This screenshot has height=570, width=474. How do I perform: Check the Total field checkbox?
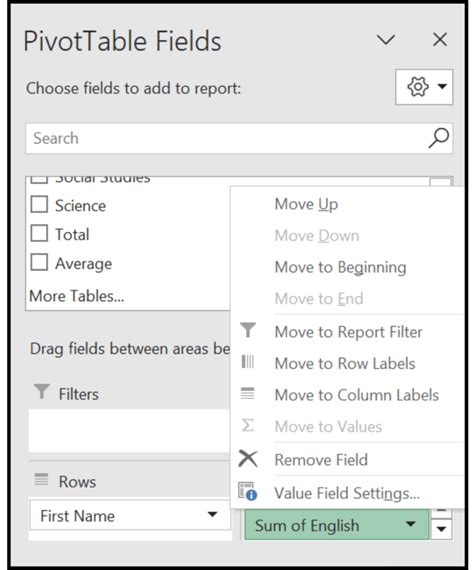click(x=39, y=233)
